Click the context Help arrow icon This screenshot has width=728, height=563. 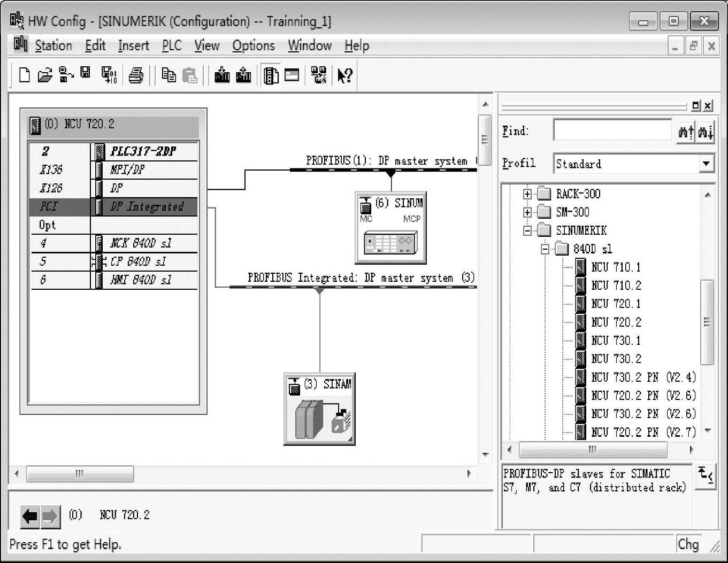coord(345,75)
